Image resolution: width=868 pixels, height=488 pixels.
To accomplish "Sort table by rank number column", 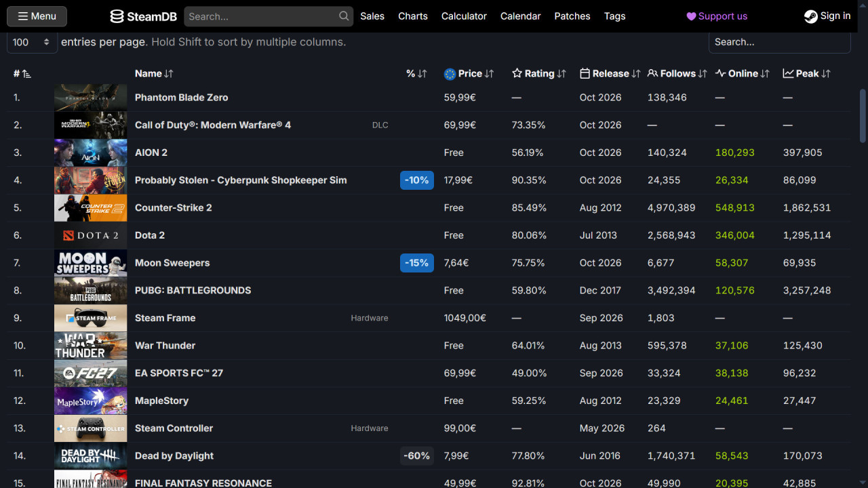I will click(22, 73).
